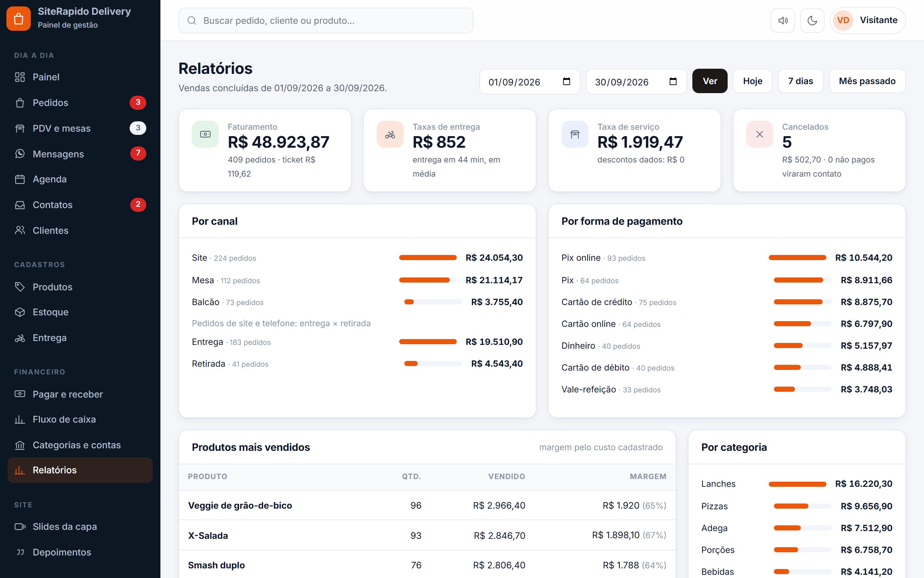Image resolution: width=924 pixels, height=578 pixels.
Task: Click the Estoque box icon
Action: 20,312
